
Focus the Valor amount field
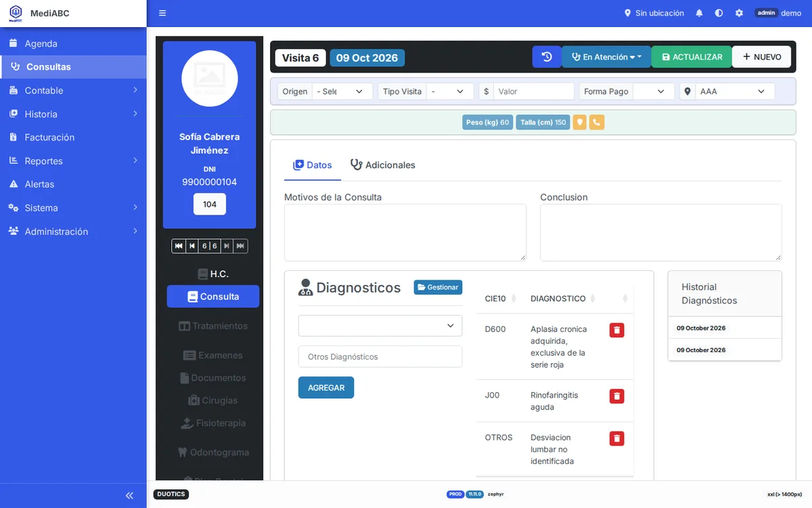click(534, 91)
